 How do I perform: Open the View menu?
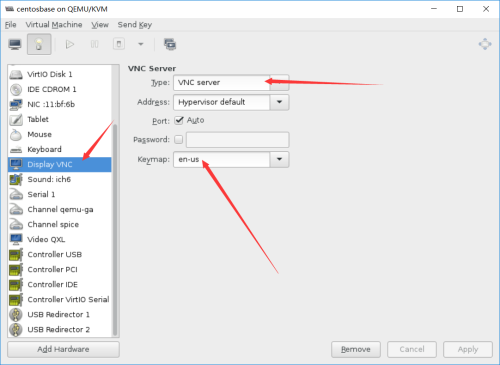click(100, 25)
